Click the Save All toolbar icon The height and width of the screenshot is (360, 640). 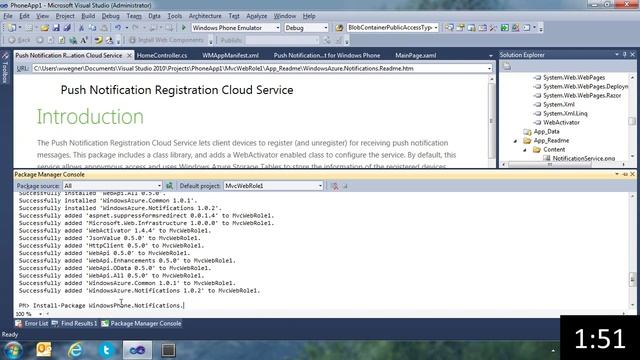coord(67,28)
